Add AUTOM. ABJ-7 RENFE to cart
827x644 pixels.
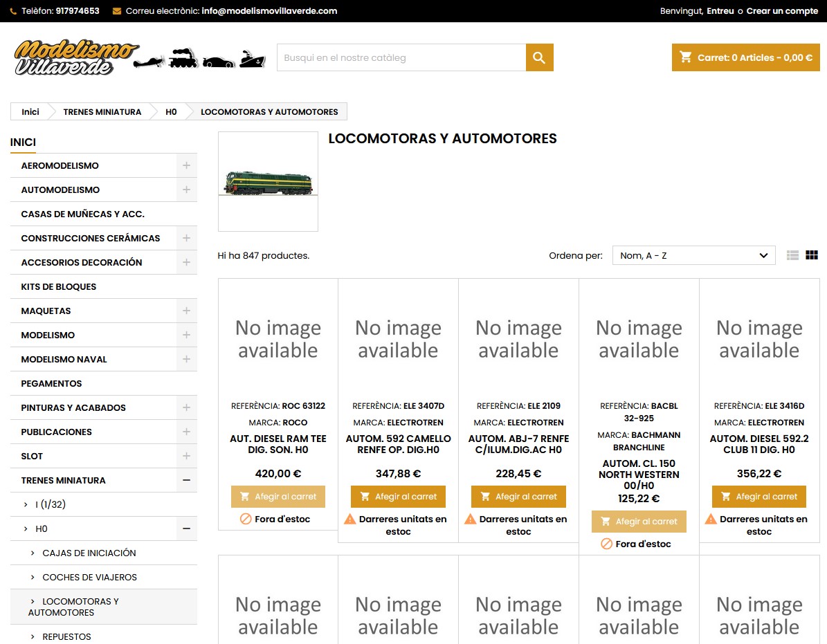(x=518, y=497)
